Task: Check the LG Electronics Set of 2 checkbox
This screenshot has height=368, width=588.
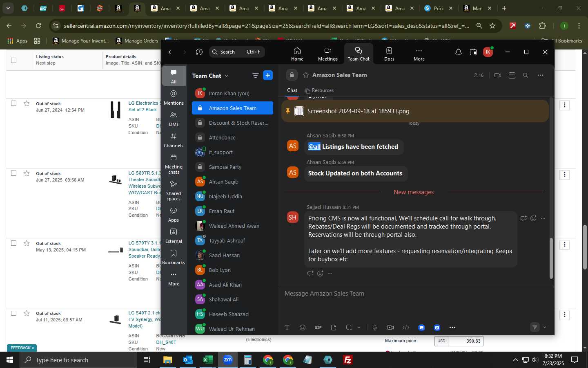Action: [13, 103]
